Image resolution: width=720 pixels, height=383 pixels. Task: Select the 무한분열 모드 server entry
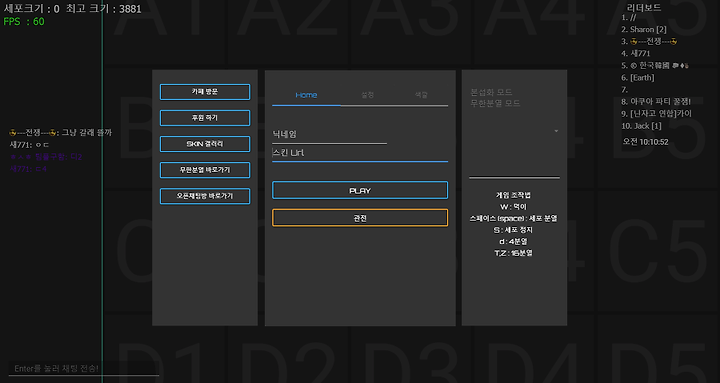click(x=495, y=103)
